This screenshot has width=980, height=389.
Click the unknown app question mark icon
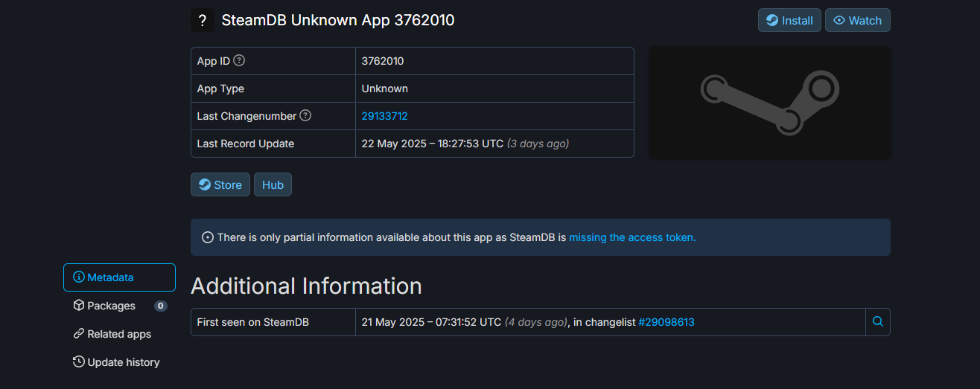point(203,20)
